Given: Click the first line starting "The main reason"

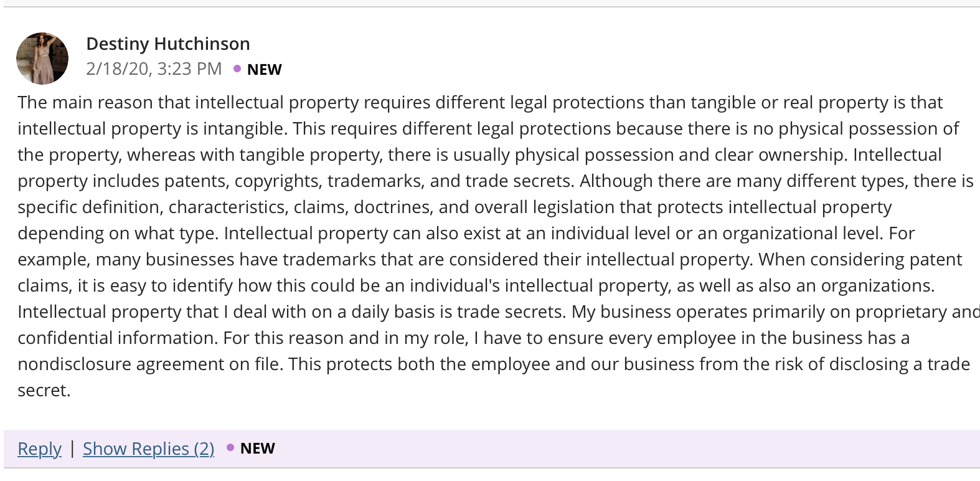Looking at the screenshot, I should 480,102.
